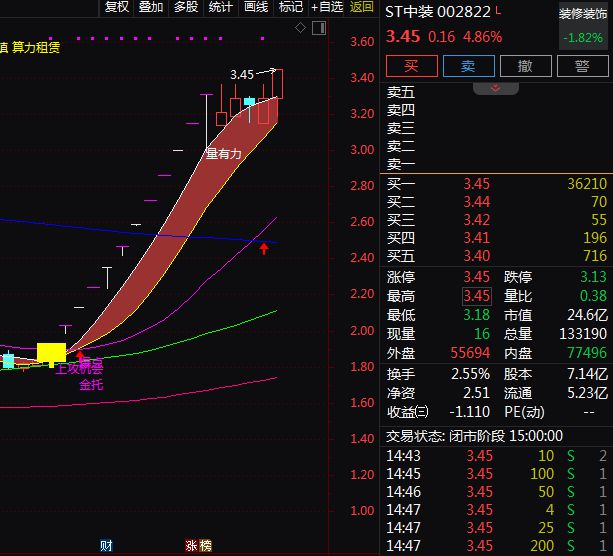
Task: Click the 财 finance marker at chart bottom
Action: click(106, 545)
